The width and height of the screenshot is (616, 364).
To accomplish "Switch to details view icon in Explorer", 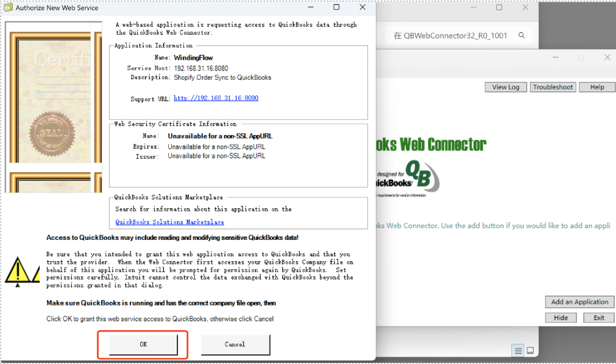I will (518, 351).
